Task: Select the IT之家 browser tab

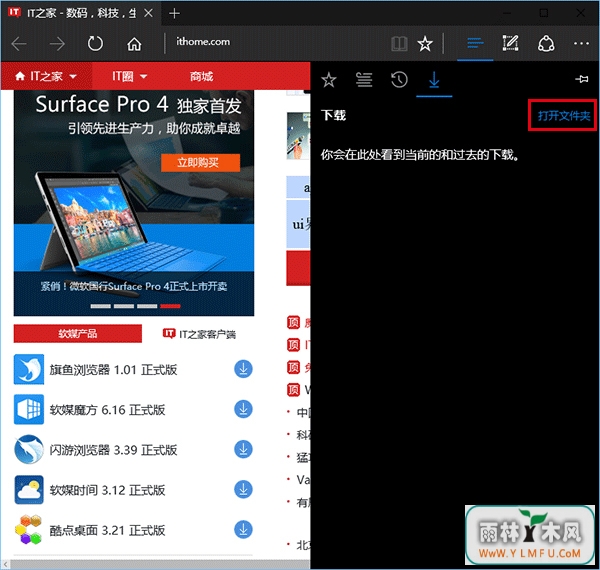Action: [x=81, y=13]
